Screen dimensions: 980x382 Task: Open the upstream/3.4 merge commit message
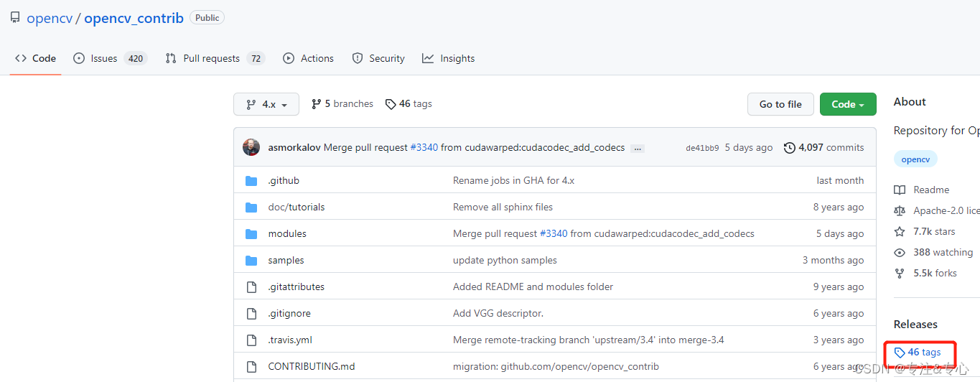[588, 340]
